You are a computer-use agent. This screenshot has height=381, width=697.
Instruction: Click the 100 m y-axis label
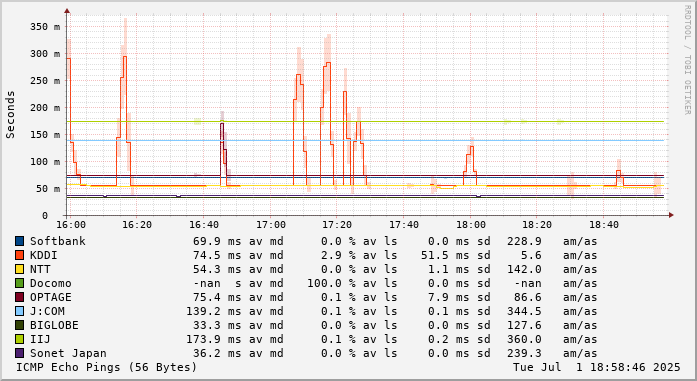click(x=45, y=162)
